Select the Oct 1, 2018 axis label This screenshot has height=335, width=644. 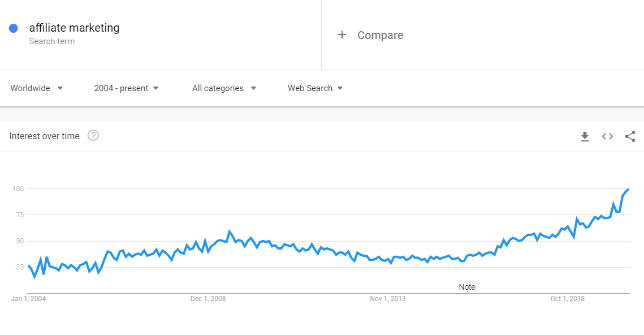click(x=568, y=299)
